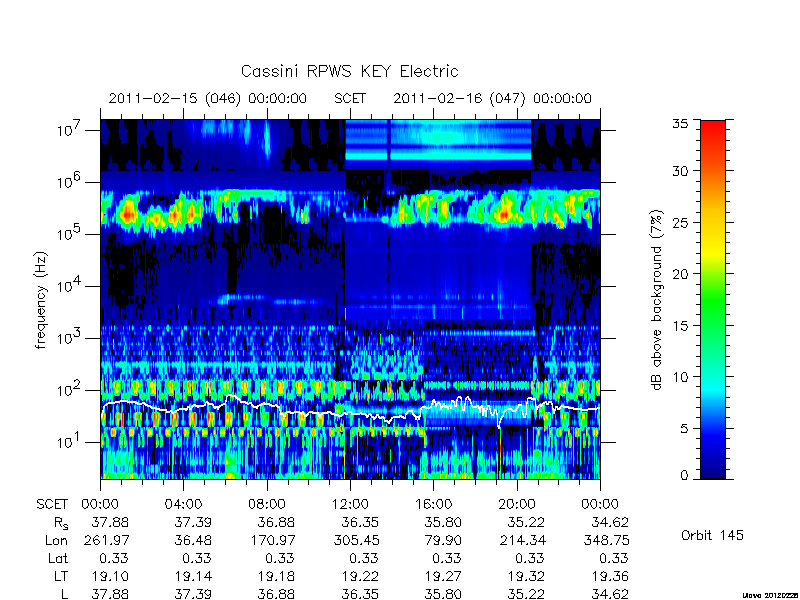Screen dimensions: 800x600
Task: Click the Lat row header
Action: [58, 558]
